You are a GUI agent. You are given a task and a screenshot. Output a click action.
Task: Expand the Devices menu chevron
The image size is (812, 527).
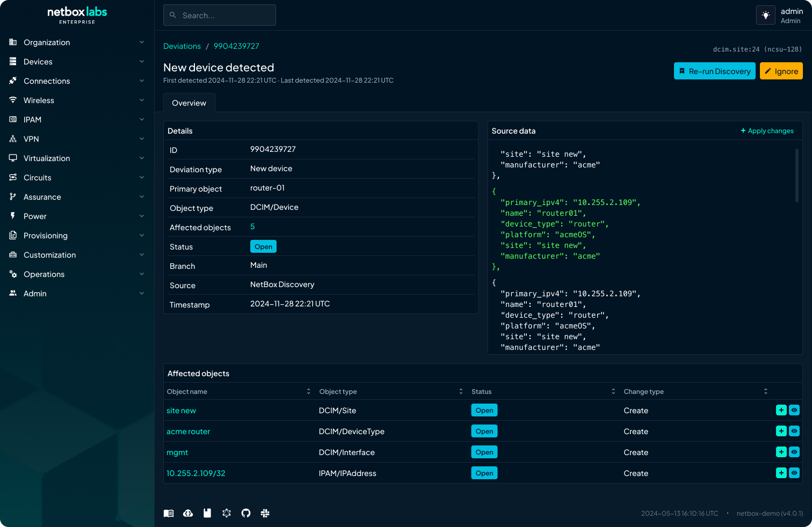tap(142, 61)
